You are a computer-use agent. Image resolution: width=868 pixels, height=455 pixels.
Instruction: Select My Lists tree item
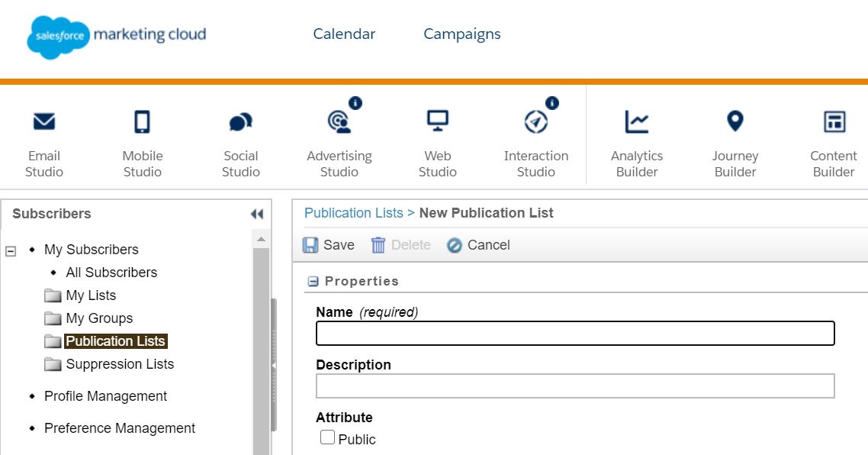tap(91, 295)
